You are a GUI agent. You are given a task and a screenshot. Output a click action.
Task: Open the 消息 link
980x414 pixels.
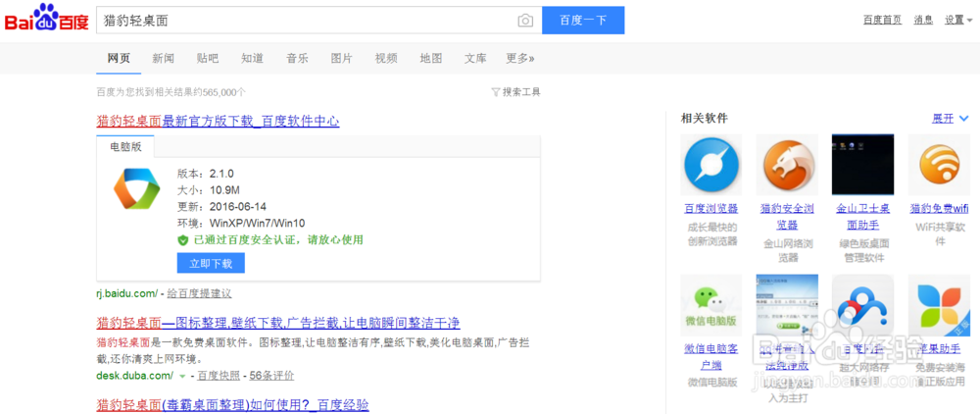[923, 20]
